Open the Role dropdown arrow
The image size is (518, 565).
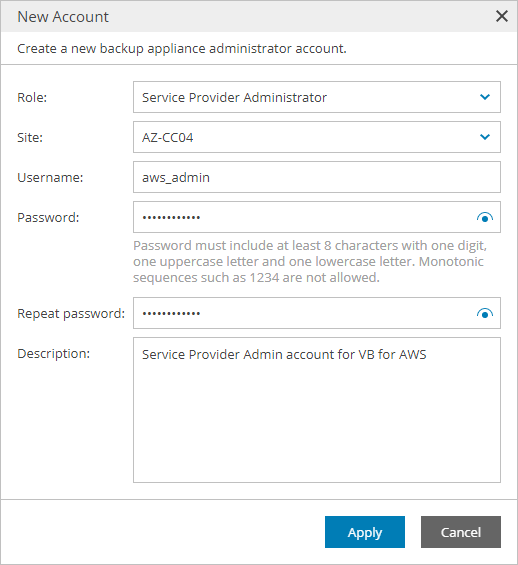coord(485,97)
